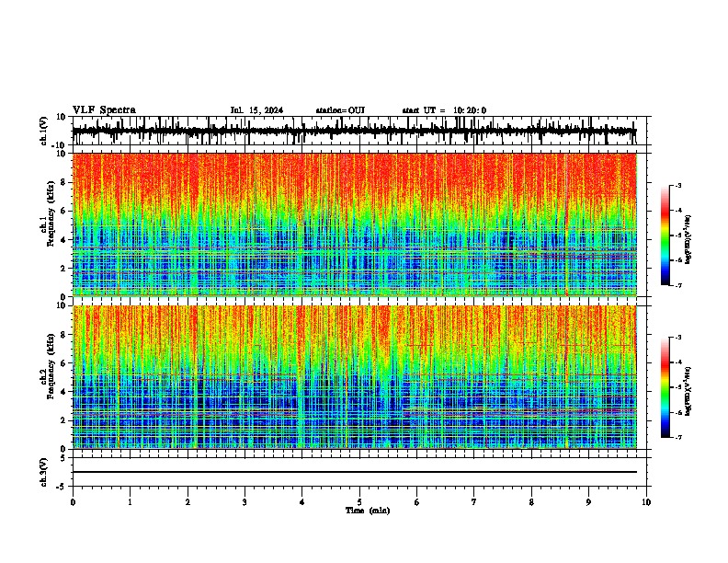Click time axis tick label '9'
Screen dimensions: 728x563
click(588, 502)
